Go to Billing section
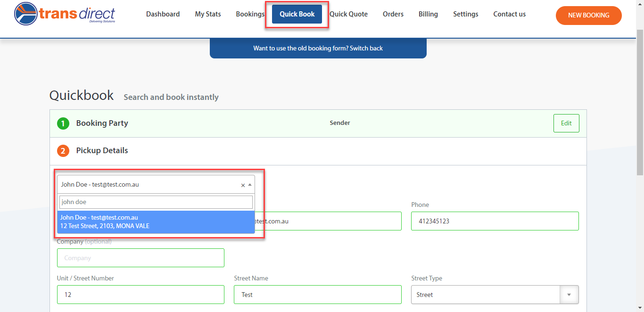 428,14
